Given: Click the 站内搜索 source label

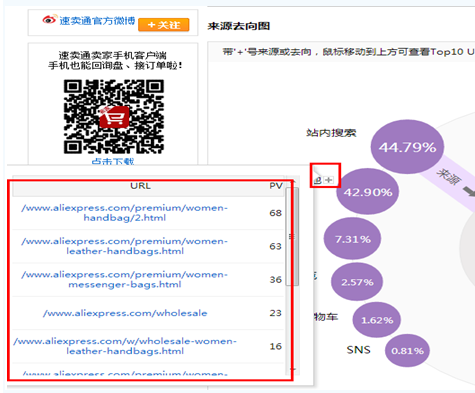Looking at the screenshot, I should 331,133.
